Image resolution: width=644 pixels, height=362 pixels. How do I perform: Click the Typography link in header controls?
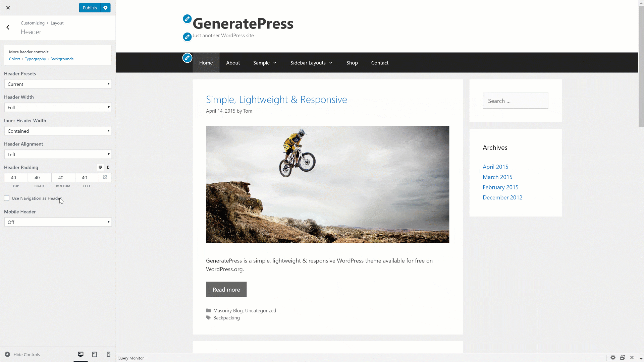35,59
